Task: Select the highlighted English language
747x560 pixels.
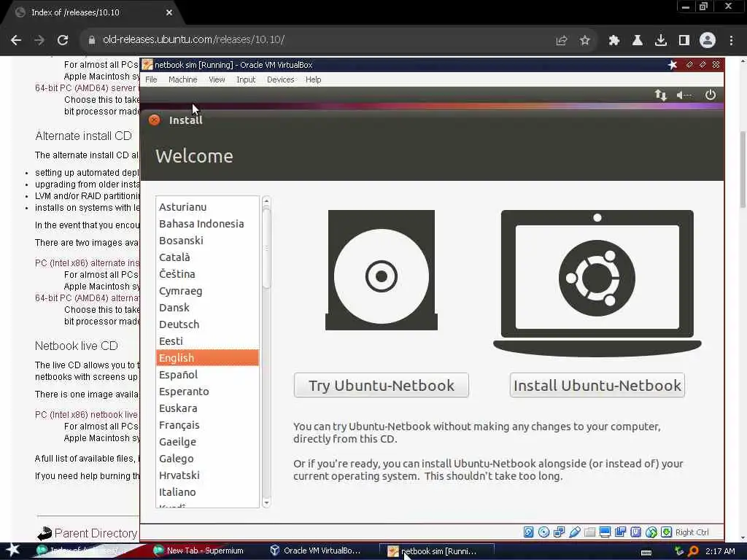Action: [207, 357]
